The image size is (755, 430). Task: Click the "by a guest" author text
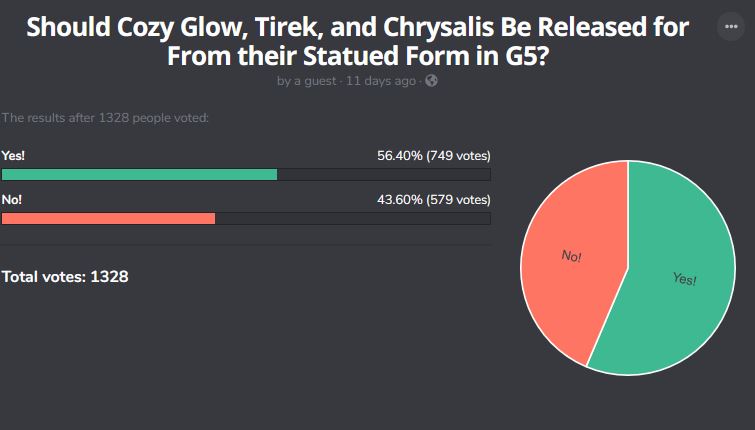coord(306,81)
